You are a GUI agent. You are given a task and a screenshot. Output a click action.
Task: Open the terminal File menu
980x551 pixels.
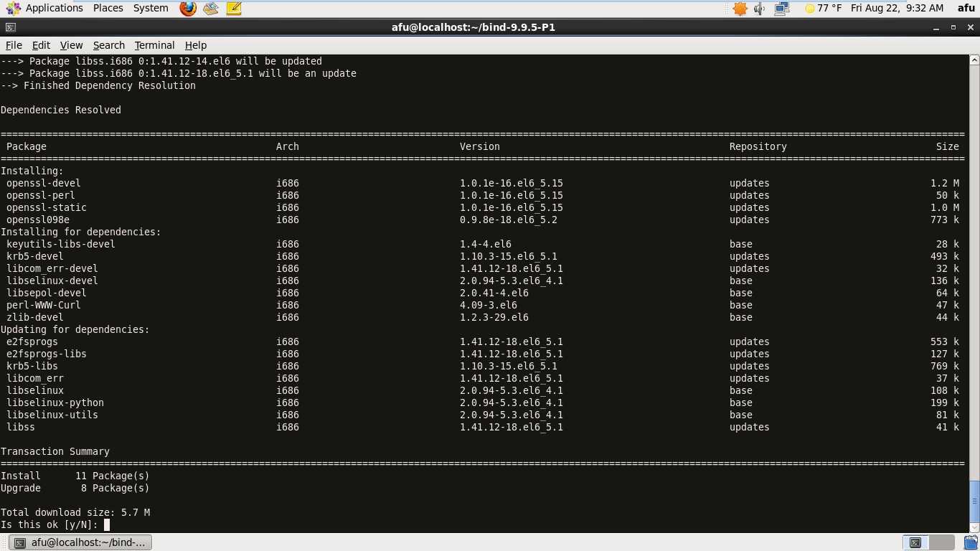click(x=14, y=44)
